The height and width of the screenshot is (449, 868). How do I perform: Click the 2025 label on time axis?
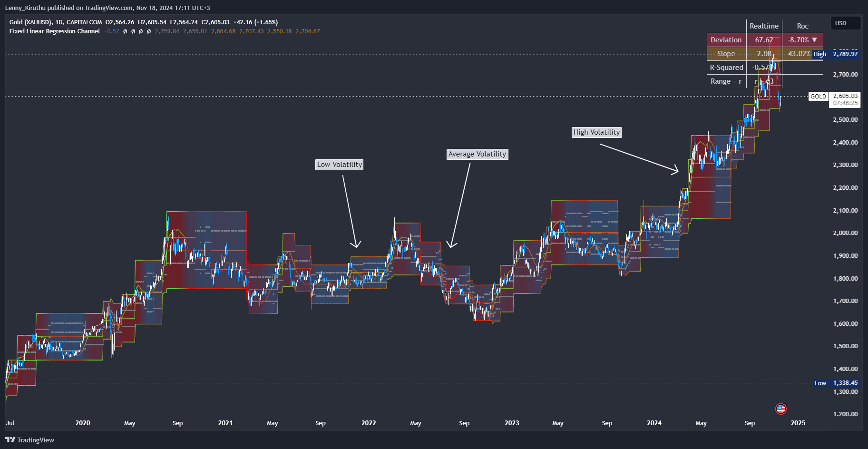click(x=798, y=423)
